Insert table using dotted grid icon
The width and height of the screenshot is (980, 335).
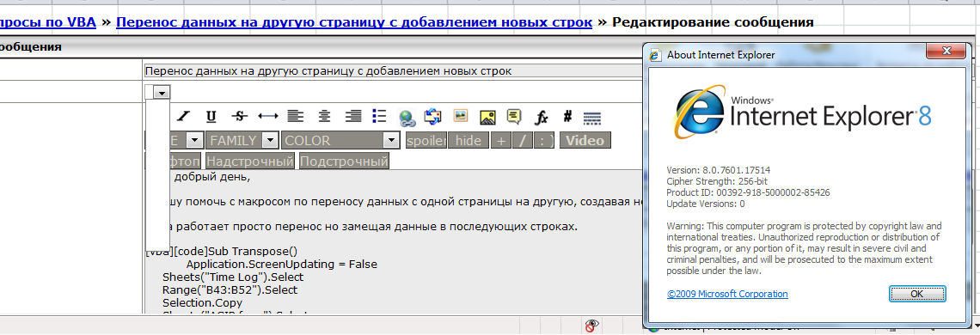592,118
